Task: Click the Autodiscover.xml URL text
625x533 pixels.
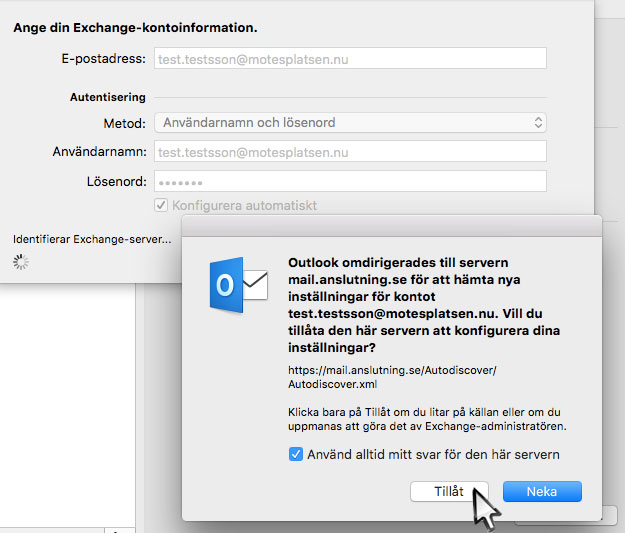Action: (x=392, y=377)
